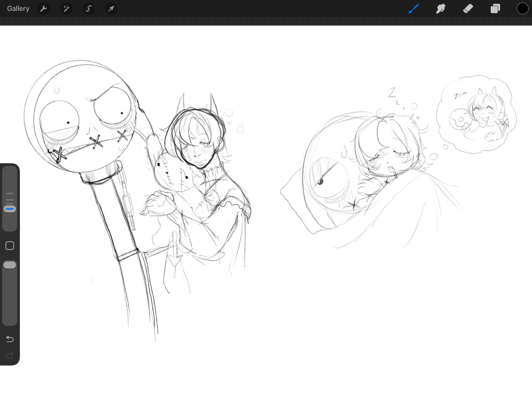Select the Smudge tool
Viewport: 532px width, 399px height.
[x=441, y=8]
